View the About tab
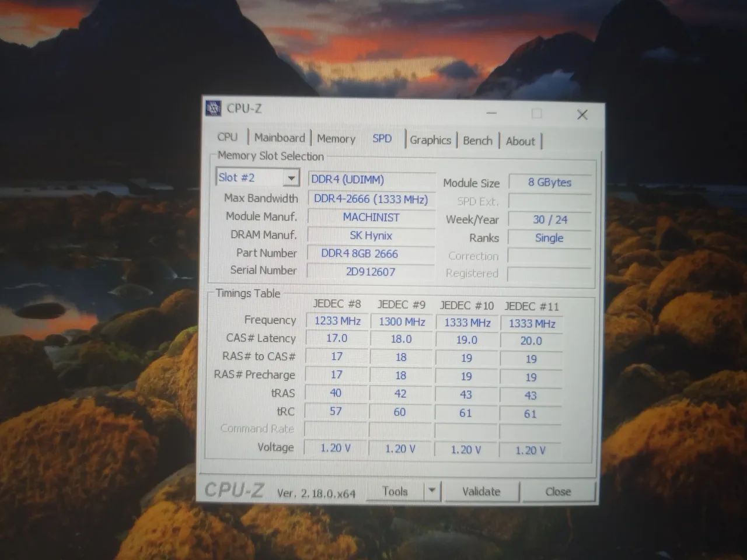This screenshot has width=747, height=560. [520, 142]
